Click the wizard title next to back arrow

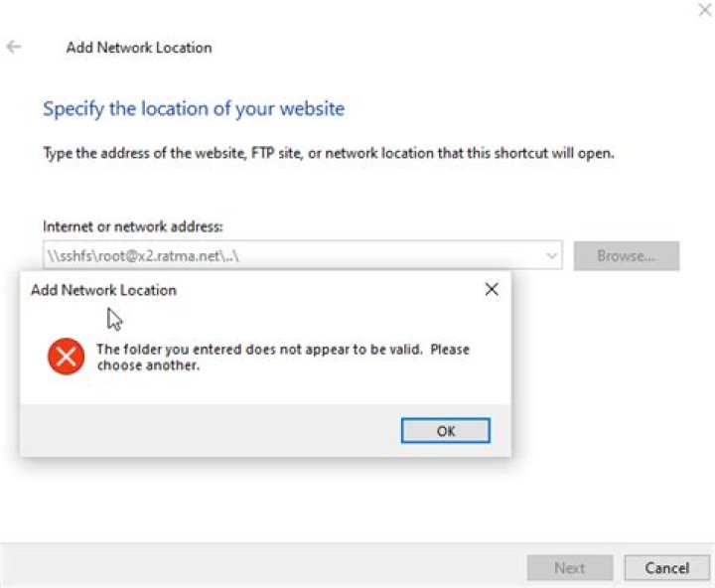pos(139,48)
